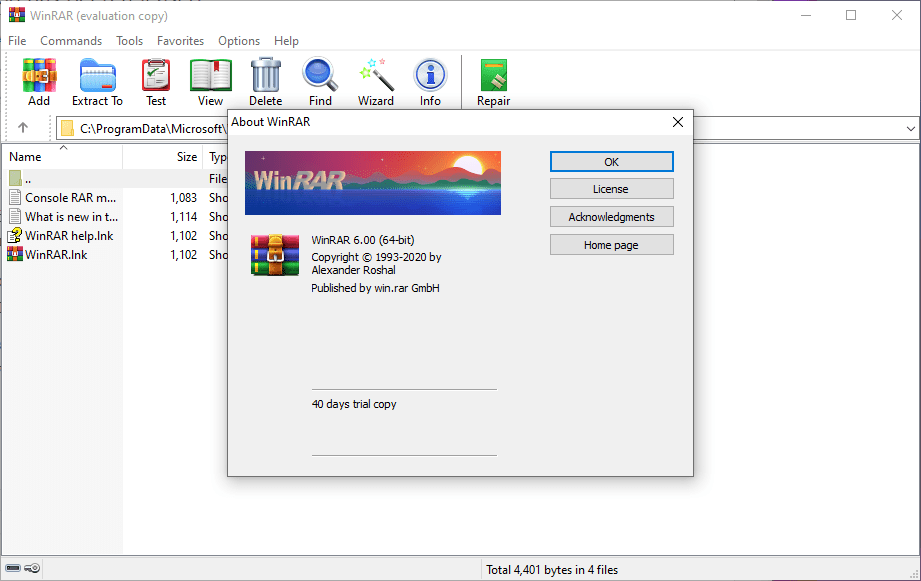Expand the address bar path dropdown
Viewport: 921px width, 581px height.
pos(910,128)
